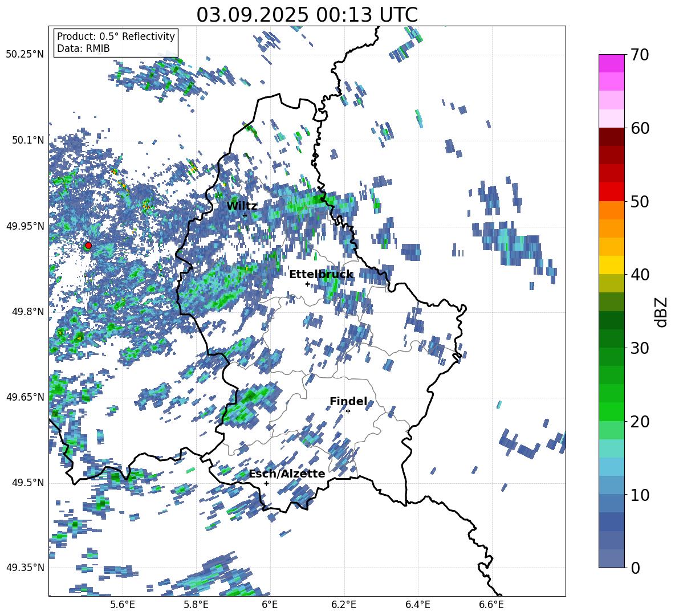Click the 6.2°E longitude label
675x616 pixels.
point(344,605)
